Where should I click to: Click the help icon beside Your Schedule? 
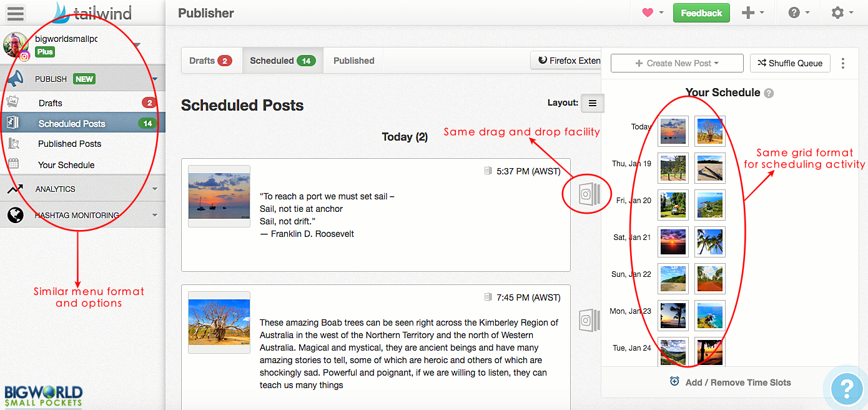769,93
